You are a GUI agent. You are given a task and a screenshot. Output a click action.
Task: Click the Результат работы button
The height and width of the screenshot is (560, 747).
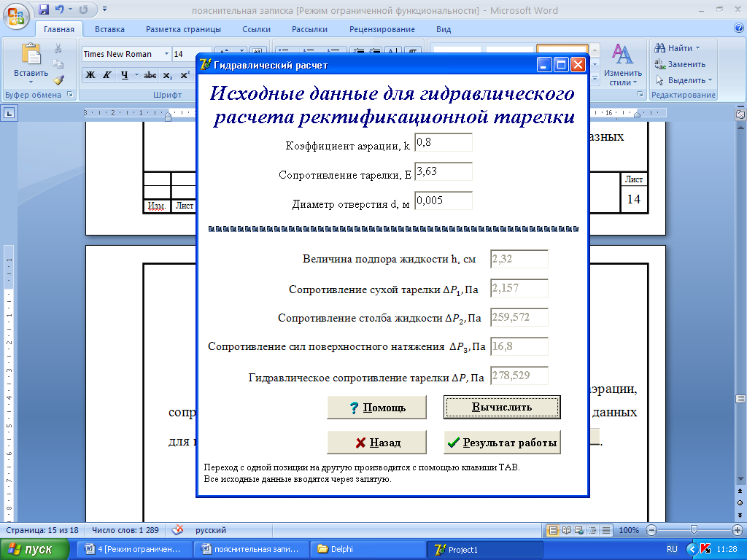coord(502,443)
